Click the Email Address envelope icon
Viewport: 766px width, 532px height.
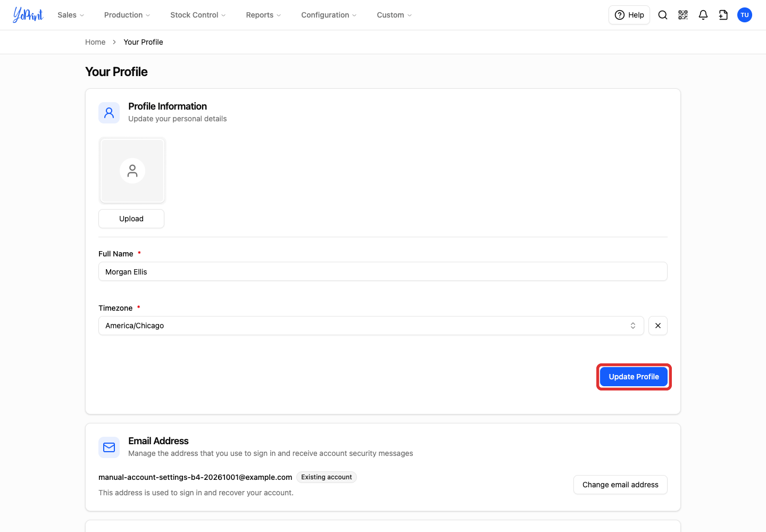[x=109, y=447]
